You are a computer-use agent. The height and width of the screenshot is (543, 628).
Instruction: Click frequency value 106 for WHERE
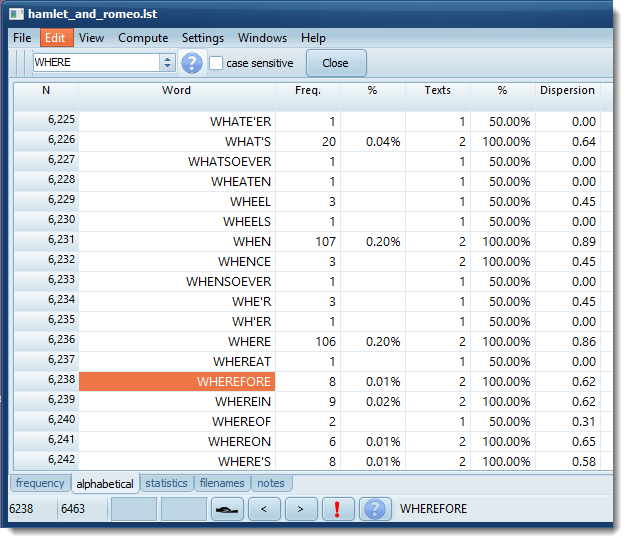point(326,342)
